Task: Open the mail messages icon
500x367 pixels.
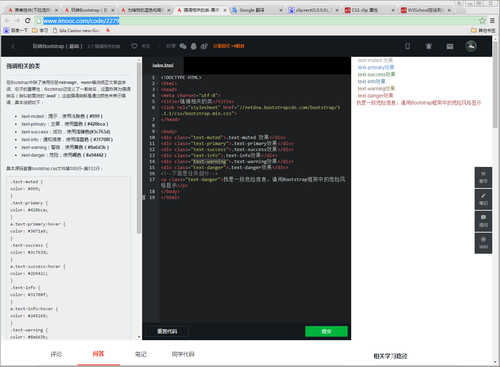Action: click(450, 46)
